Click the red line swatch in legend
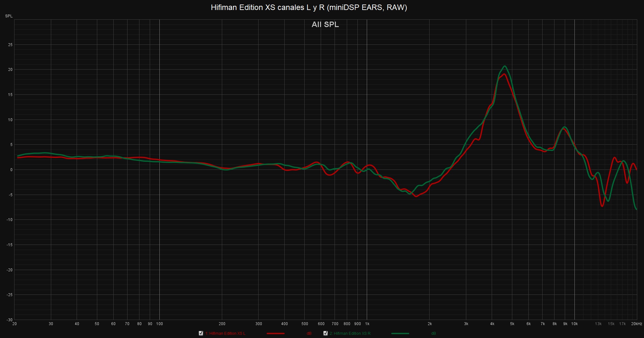 pyautogui.click(x=275, y=333)
